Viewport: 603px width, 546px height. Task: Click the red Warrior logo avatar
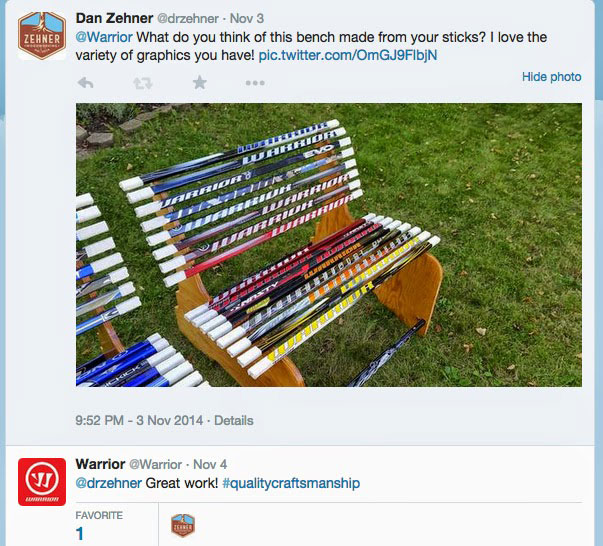coord(42,481)
